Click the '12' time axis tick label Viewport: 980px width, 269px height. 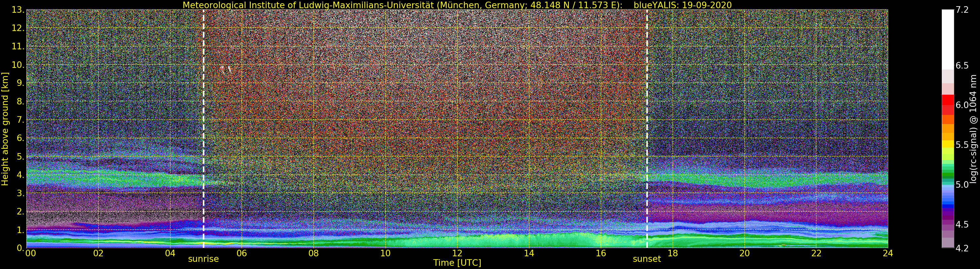pyautogui.click(x=457, y=253)
